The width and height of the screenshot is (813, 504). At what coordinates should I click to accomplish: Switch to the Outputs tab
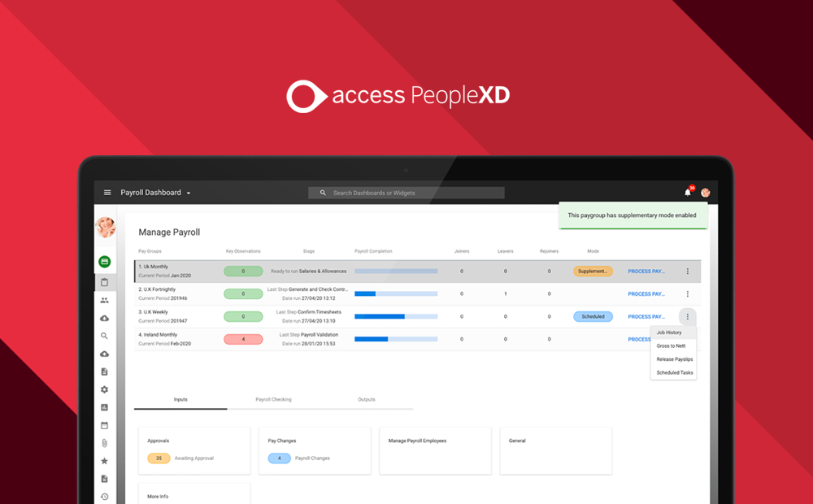pos(366,400)
